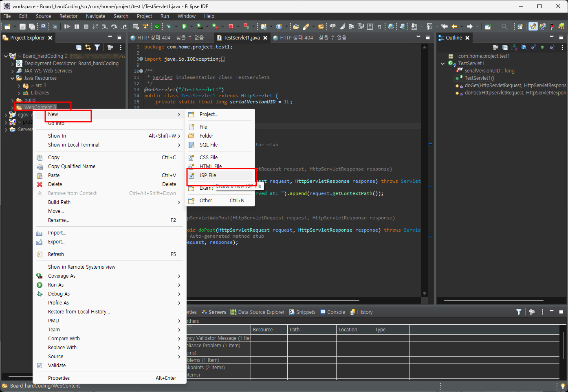The image size is (568, 392).
Task: Click the Resume debug toolbar icon
Action: click(67, 26)
